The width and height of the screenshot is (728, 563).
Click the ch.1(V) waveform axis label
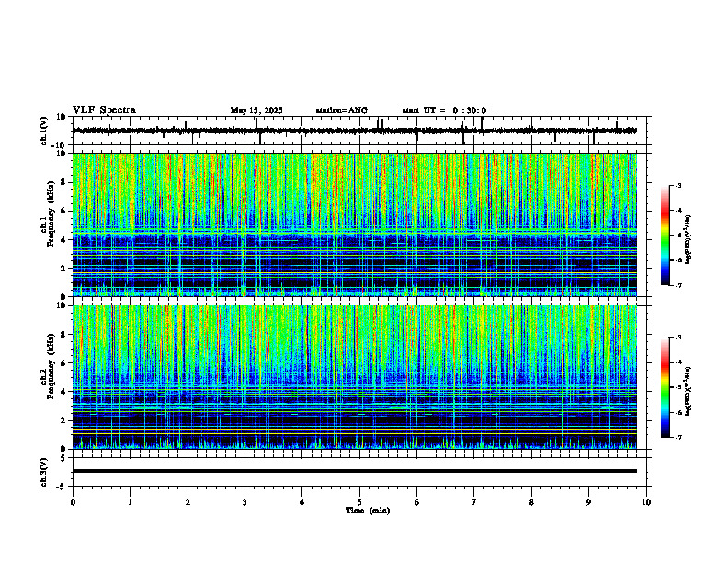coord(44,131)
